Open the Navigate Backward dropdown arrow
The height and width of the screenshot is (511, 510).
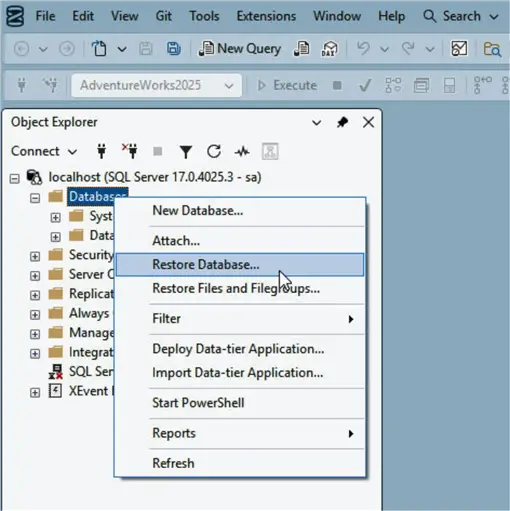coord(43,49)
